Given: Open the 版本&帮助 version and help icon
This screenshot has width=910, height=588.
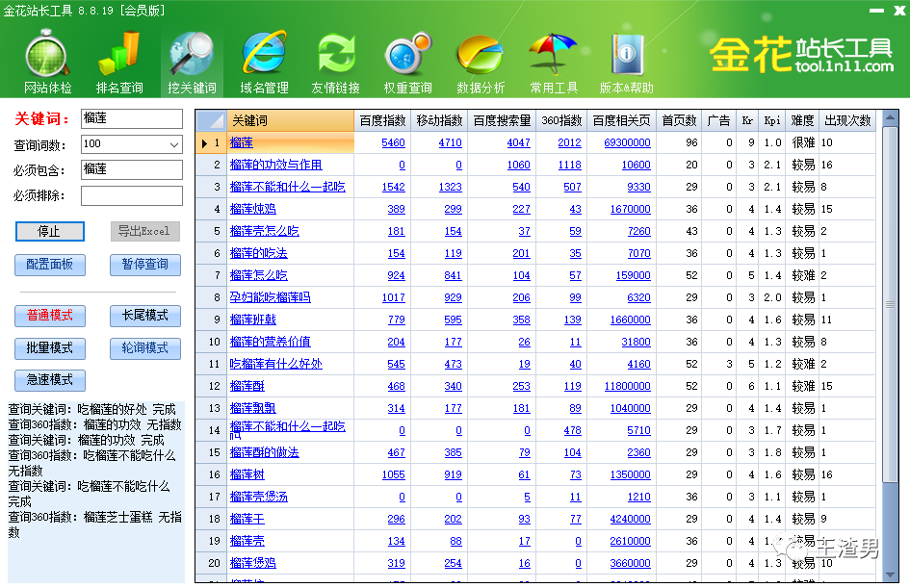Looking at the screenshot, I should [x=626, y=62].
